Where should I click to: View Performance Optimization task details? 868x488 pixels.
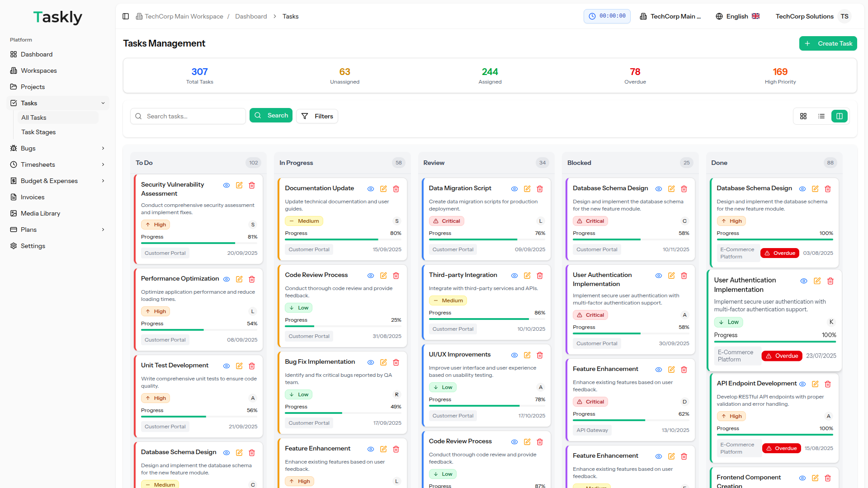[x=226, y=279]
